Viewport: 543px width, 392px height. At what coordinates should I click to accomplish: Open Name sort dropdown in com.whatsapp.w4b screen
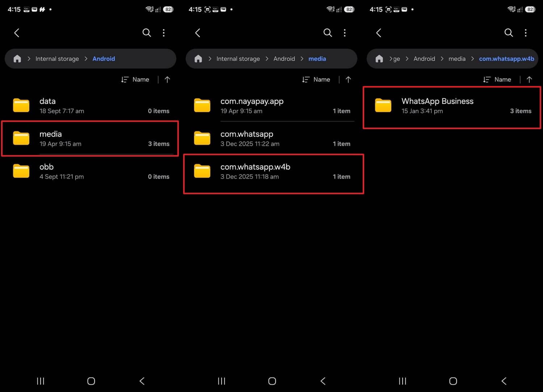(x=497, y=80)
